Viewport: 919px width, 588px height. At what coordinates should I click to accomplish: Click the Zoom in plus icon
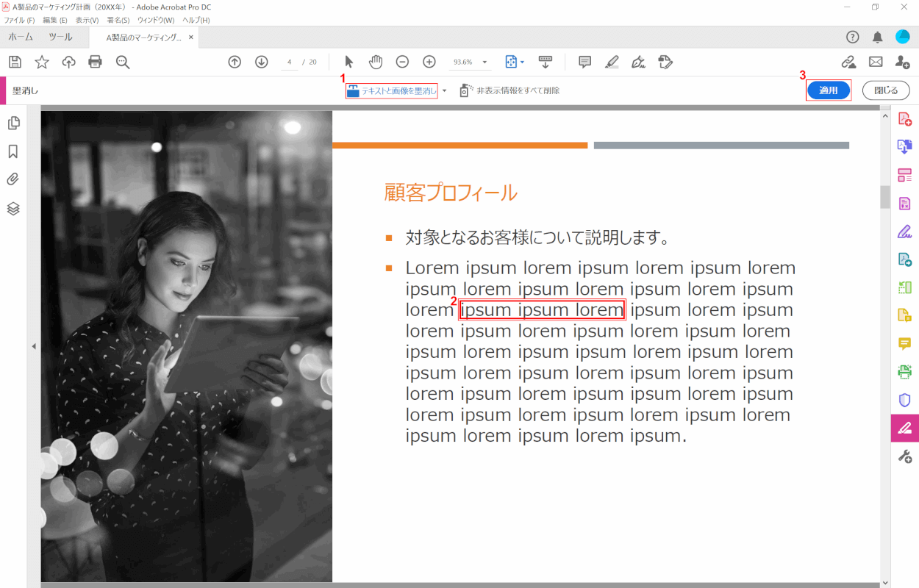click(429, 62)
